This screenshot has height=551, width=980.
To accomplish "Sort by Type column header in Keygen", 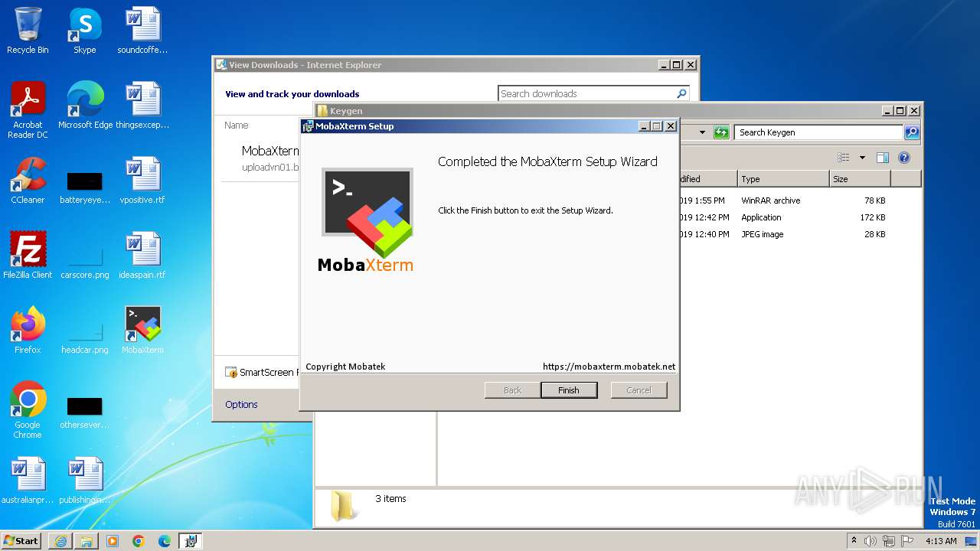I will (783, 179).
